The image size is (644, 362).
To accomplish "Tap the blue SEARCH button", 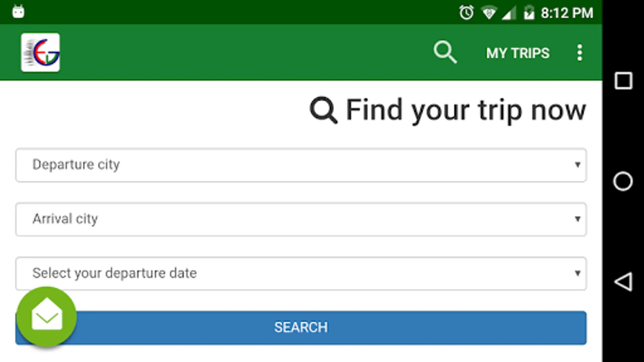I will (x=301, y=327).
